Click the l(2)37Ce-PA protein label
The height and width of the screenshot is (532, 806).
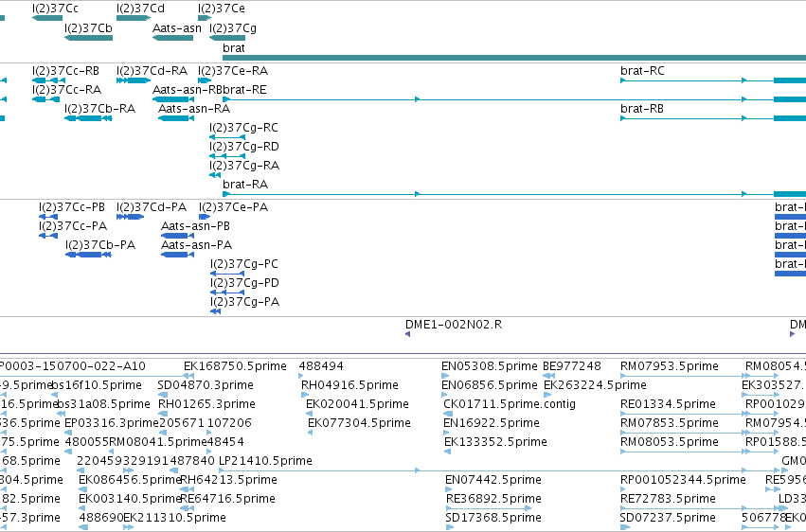[x=233, y=207]
